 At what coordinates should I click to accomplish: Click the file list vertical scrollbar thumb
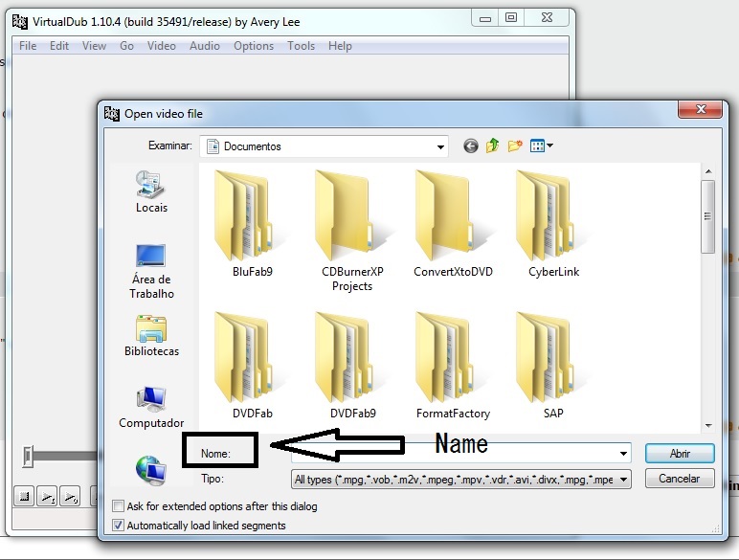708,216
